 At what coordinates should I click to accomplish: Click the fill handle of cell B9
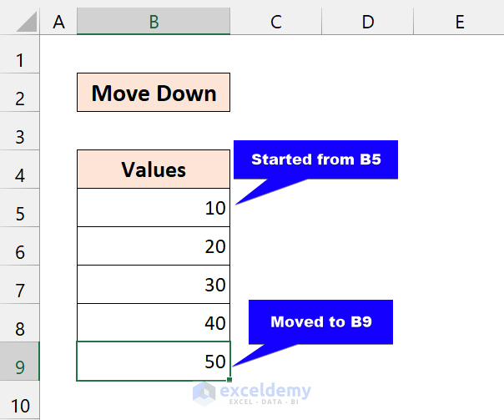[x=229, y=381]
